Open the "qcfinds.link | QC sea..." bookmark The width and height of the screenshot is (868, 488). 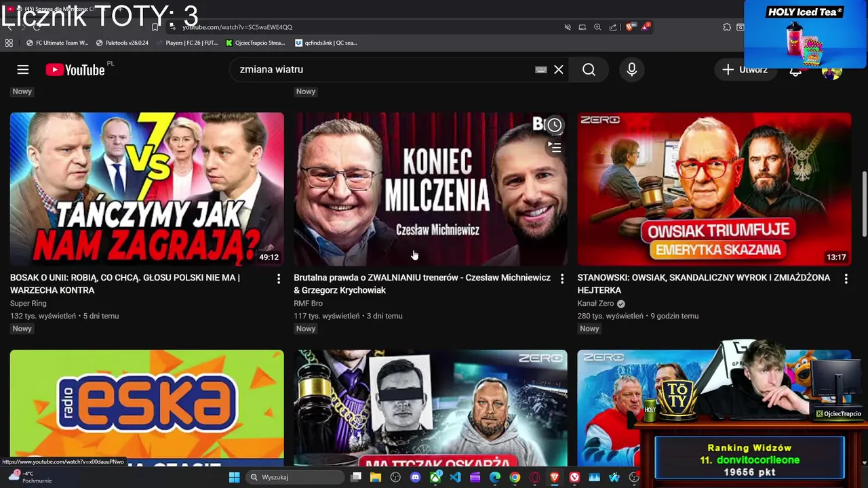pyautogui.click(x=326, y=43)
